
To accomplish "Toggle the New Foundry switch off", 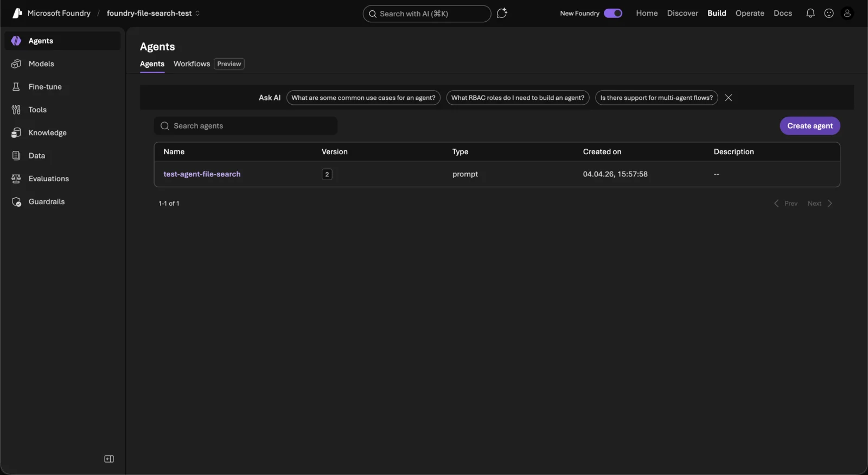I will pos(613,13).
